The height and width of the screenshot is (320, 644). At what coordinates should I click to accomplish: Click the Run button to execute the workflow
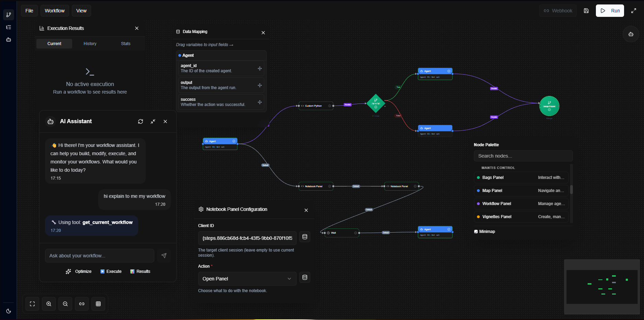click(x=610, y=11)
